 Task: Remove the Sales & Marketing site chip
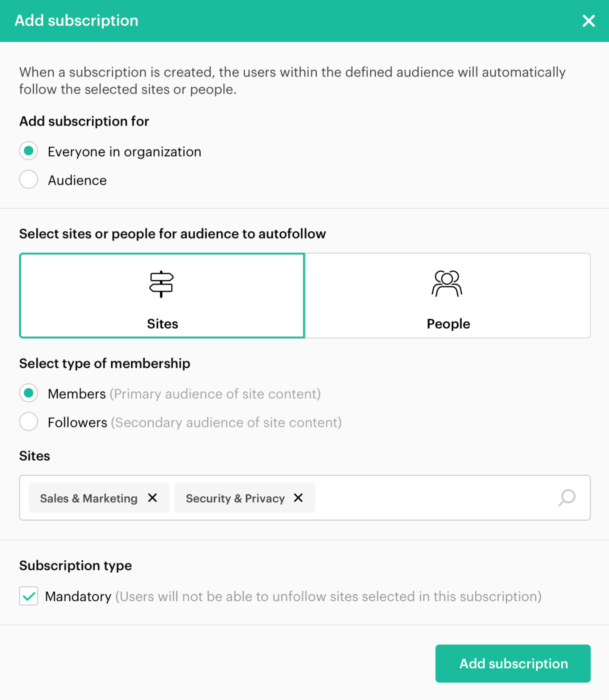152,498
